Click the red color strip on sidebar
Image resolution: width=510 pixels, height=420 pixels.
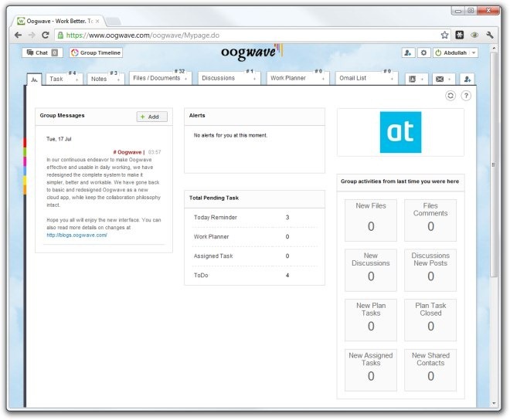25,142
